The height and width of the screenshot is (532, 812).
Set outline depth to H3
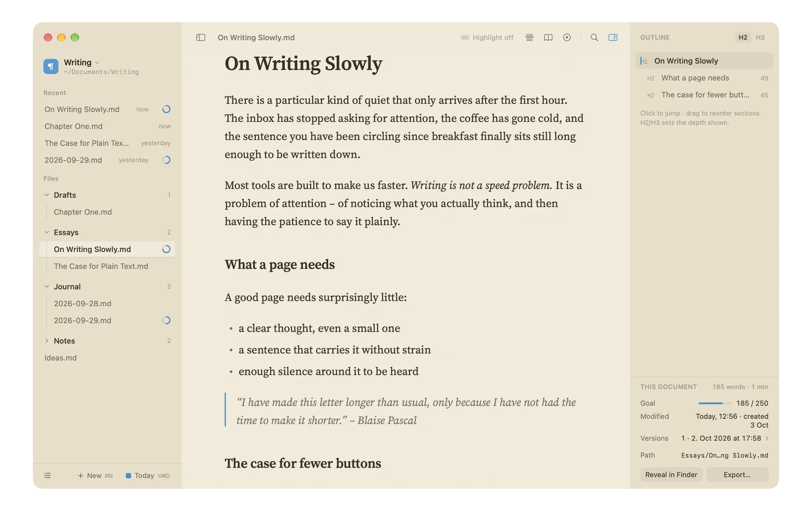pyautogui.click(x=760, y=37)
